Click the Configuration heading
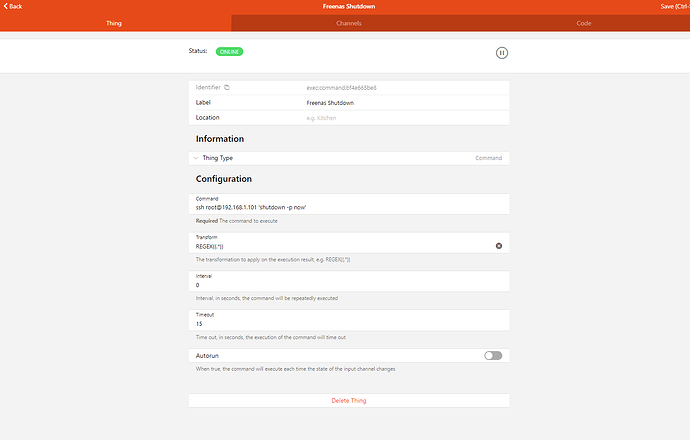The width and height of the screenshot is (690, 440). pyautogui.click(x=224, y=179)
